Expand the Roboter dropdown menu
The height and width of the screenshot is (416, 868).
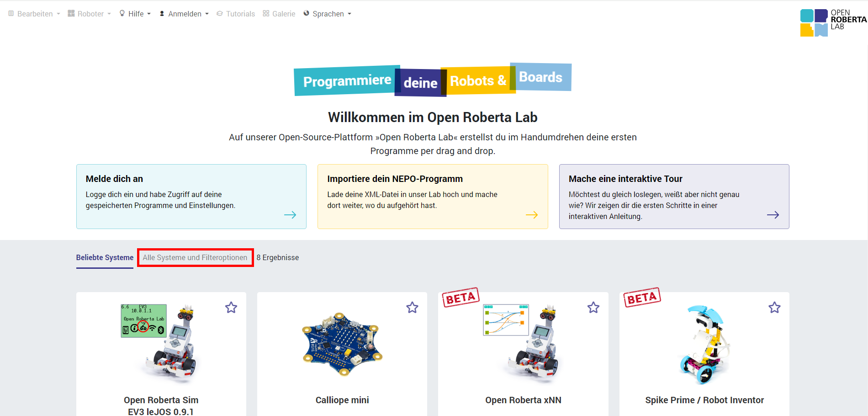click(x=90, y=13)
